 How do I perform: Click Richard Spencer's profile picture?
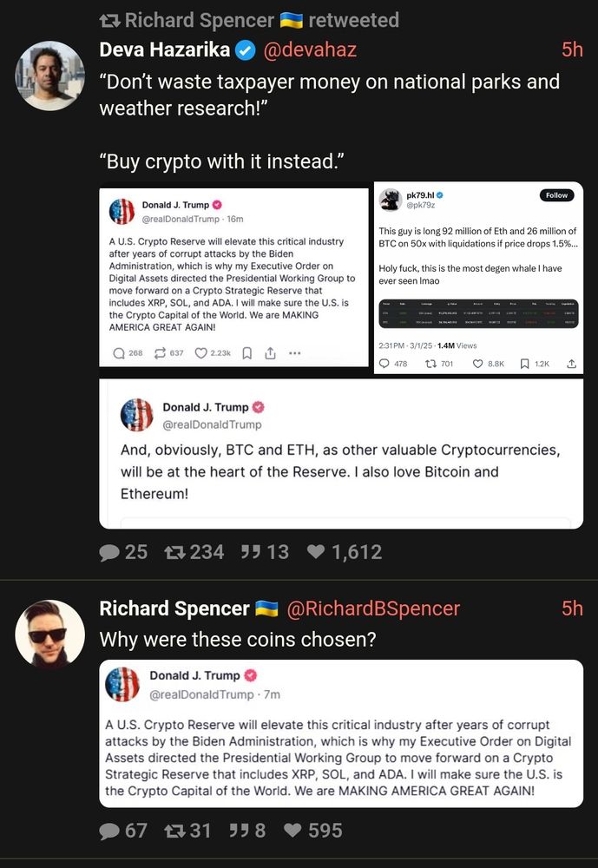[50, 635]
